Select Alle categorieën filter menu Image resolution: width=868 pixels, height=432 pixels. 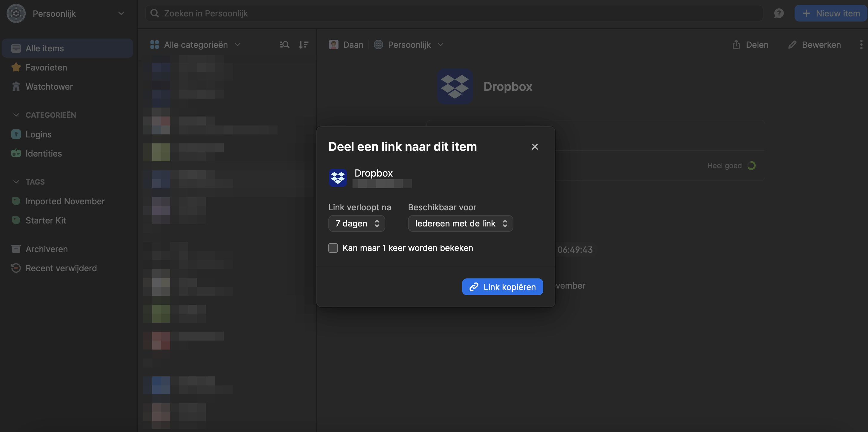[x=196, y=44]
